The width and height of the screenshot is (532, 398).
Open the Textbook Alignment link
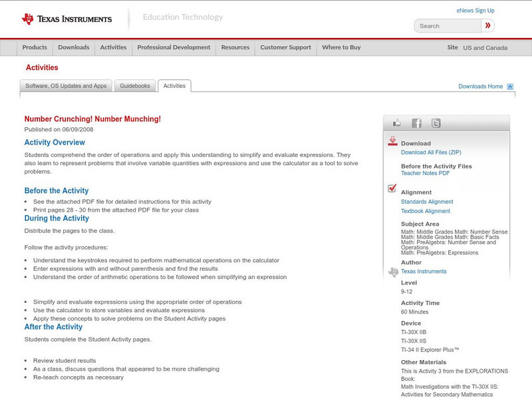pyautogui.click(x=426, y=211)
